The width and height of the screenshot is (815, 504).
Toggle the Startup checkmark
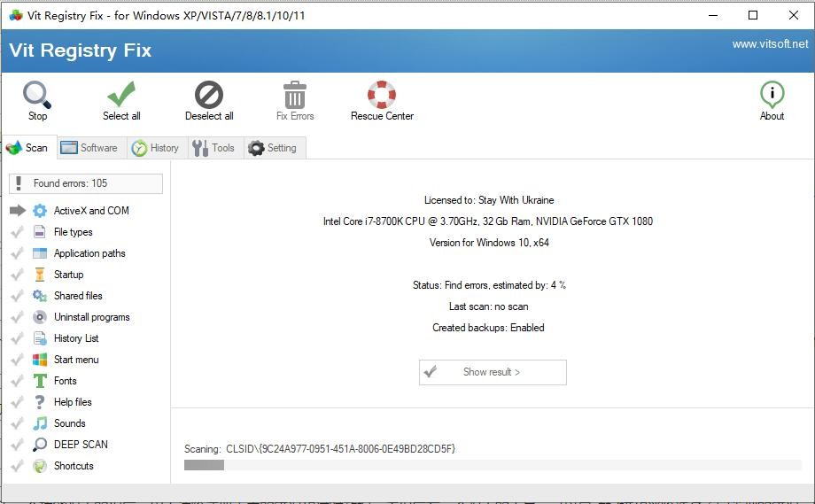coord(17,275)
